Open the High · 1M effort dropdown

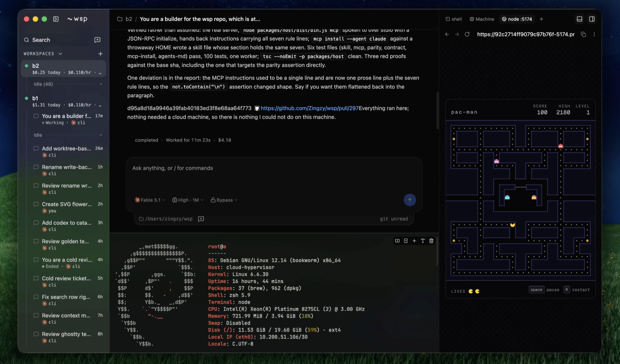pyautogui.click(x=188, y=200)
